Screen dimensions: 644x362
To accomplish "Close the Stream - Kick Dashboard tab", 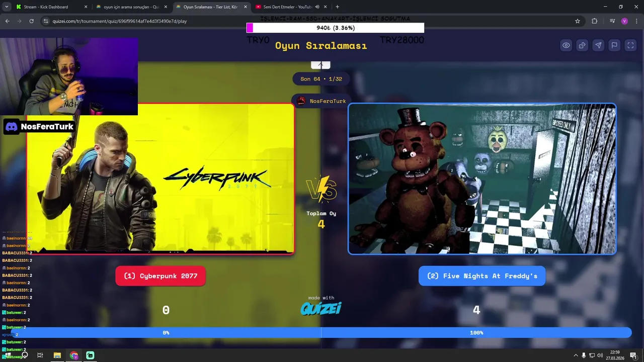I will [86, 7].
